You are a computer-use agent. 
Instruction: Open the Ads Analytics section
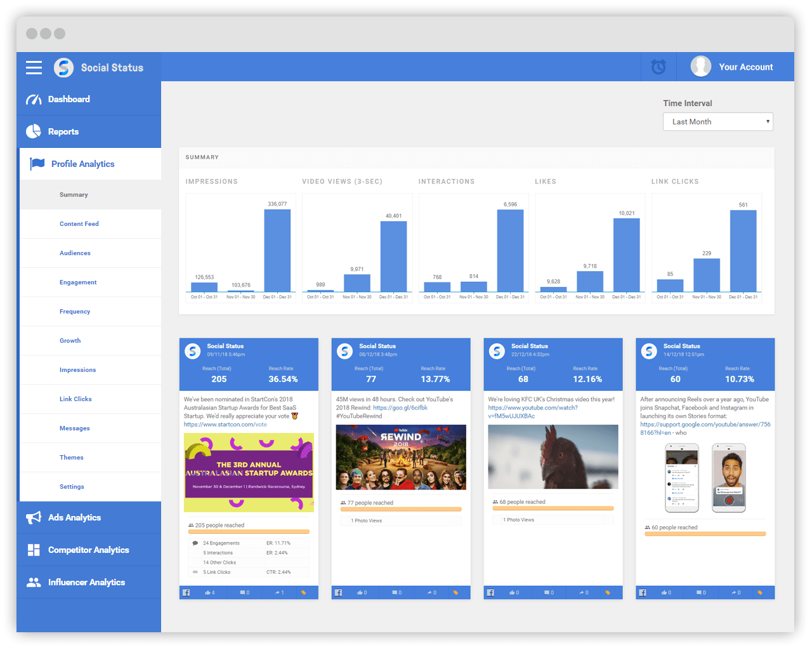[89, 518]
